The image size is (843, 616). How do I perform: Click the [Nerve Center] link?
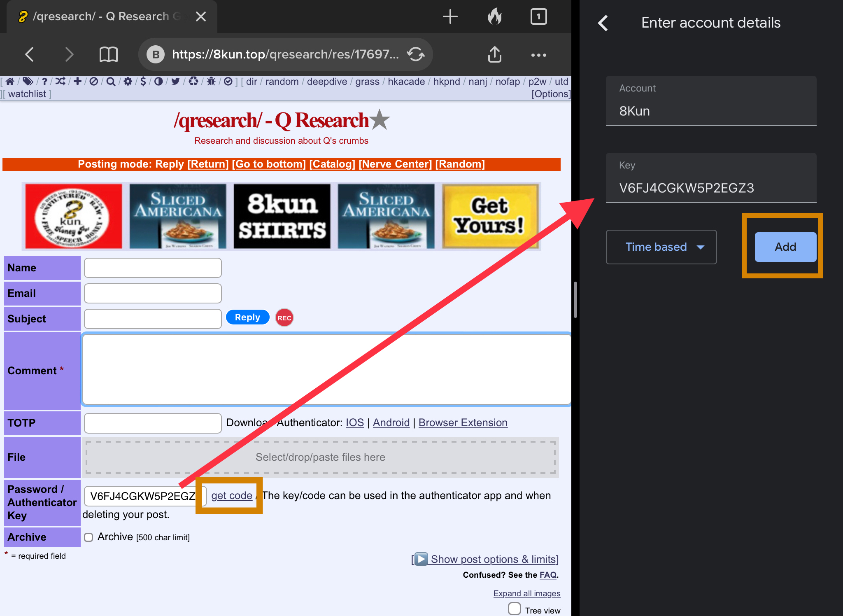[x=395, y=164]
